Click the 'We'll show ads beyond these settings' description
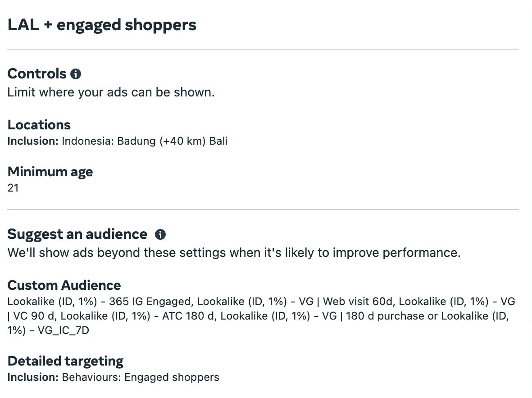The height and width of the screenshot is (398, 532). [x=234, y=252]
